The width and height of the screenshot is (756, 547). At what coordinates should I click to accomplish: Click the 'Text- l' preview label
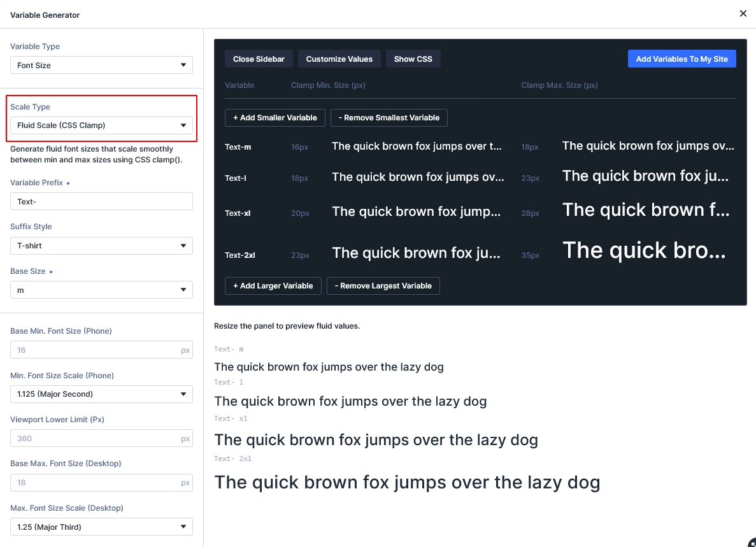pyautogui.click(x=229, y=382)
